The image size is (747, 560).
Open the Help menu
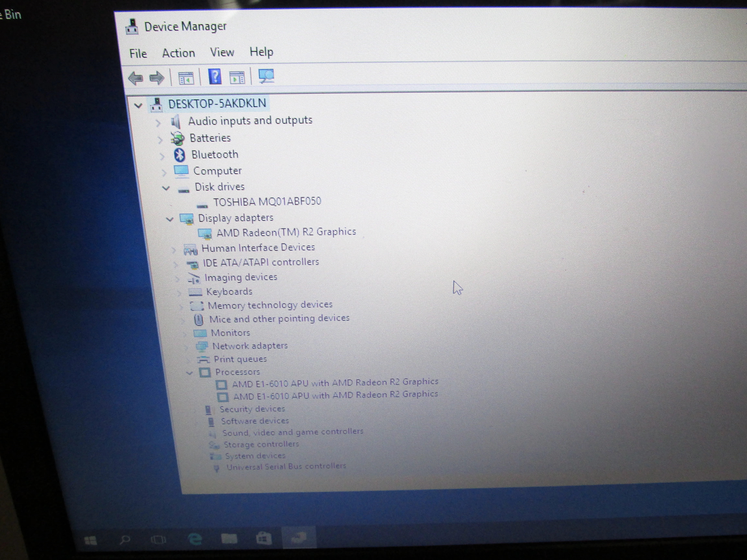[261, 52]
